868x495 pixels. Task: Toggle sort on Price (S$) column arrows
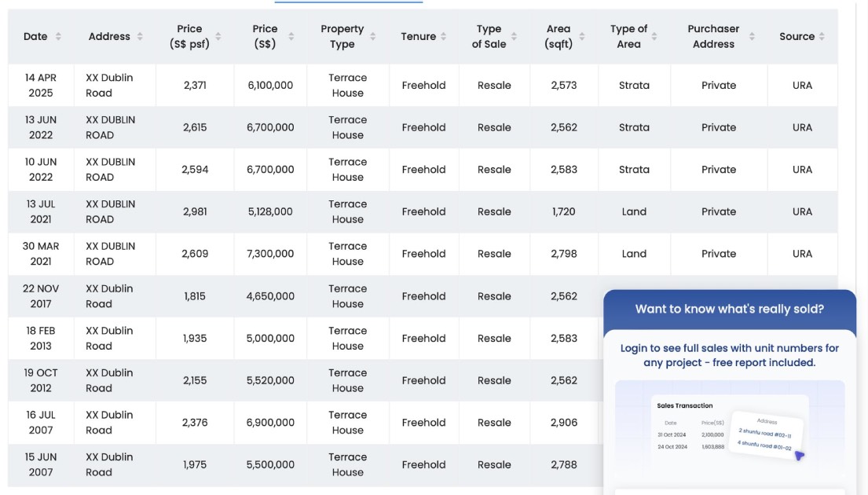click(x=291, y=37)
